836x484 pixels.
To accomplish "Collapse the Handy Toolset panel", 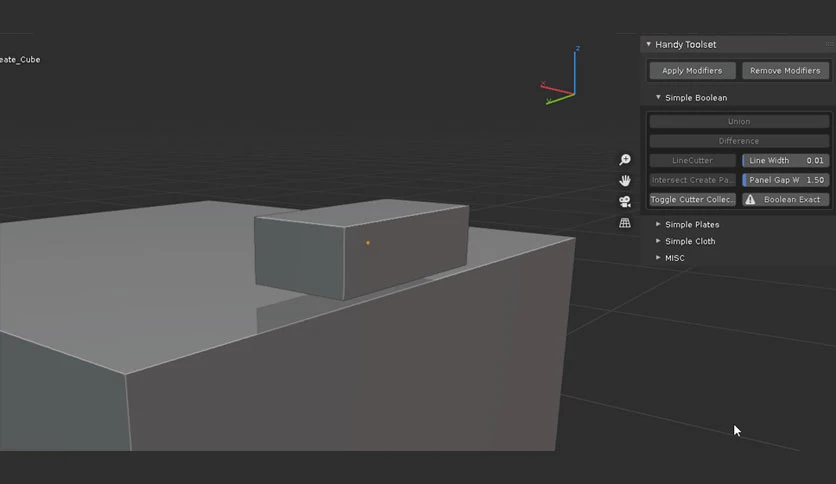I will tap(648, 44).
